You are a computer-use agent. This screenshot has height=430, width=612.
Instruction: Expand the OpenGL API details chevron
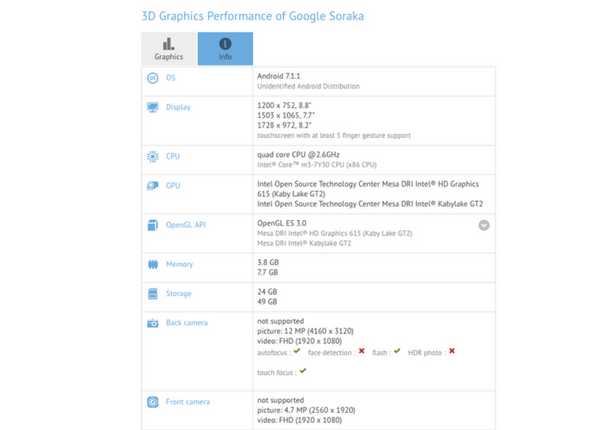[x=484, y=225]
